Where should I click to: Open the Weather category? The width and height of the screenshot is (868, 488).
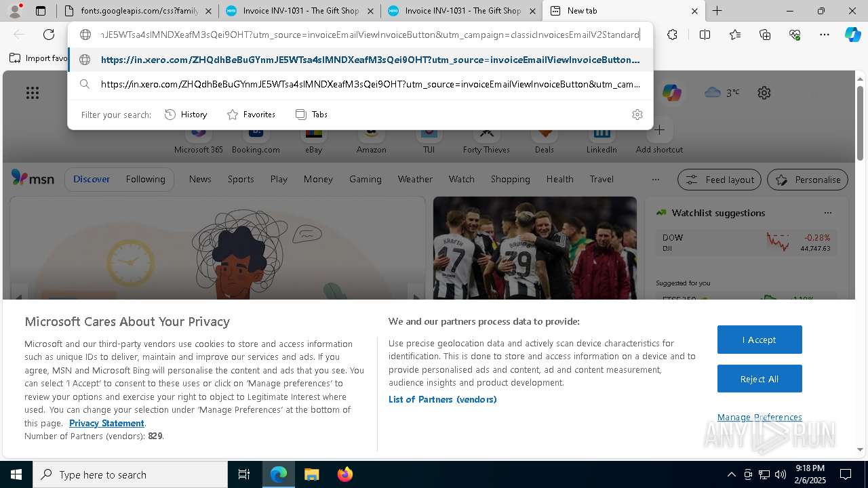tap(415, 179)
